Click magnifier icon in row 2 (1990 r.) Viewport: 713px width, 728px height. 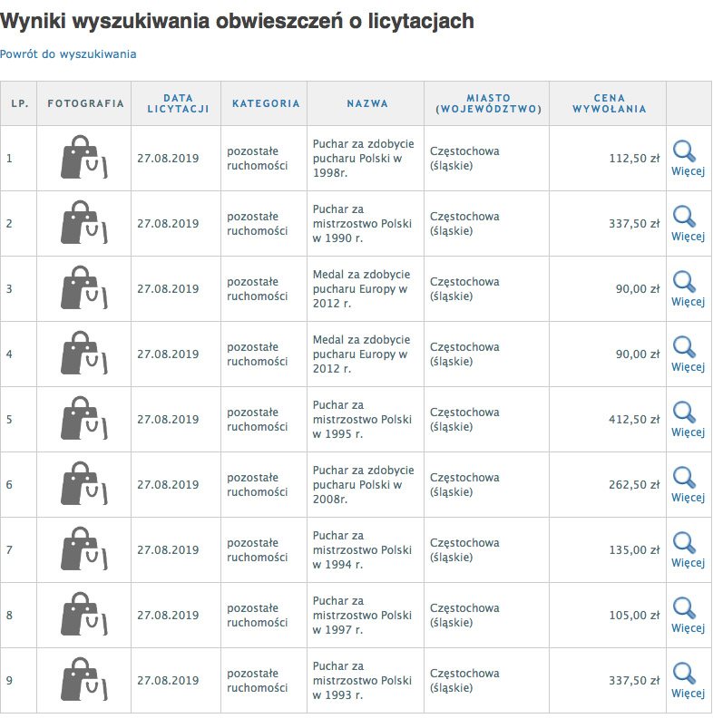click(x=685, y=217)
